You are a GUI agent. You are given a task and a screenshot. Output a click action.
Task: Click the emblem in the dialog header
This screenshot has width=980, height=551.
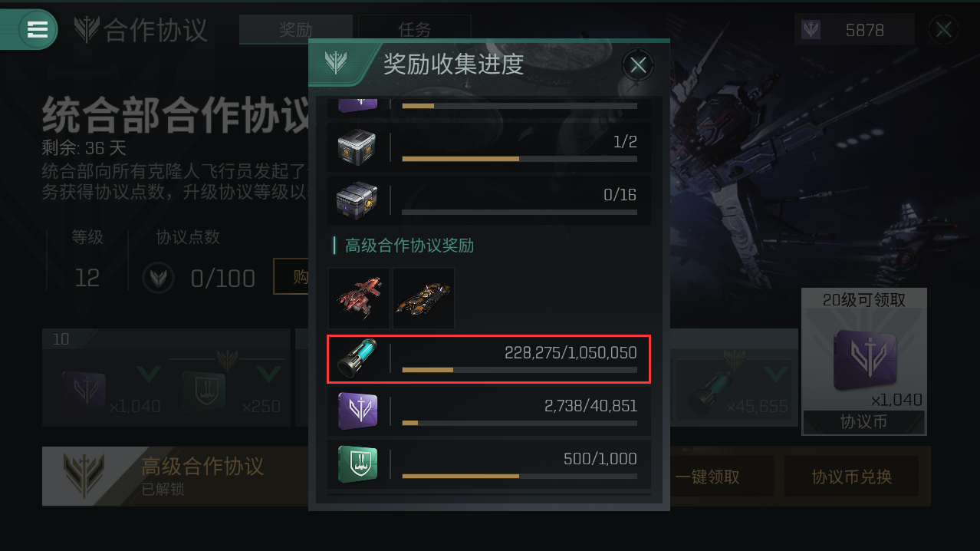click(336, 62)
